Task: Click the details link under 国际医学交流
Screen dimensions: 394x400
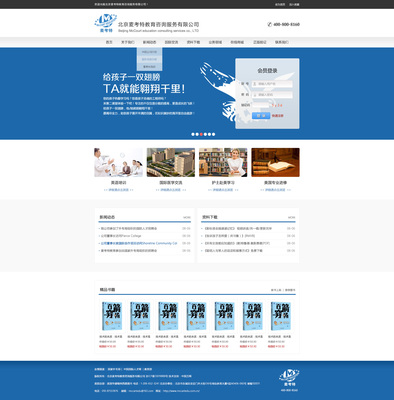Action: click(x=171, y=190)
